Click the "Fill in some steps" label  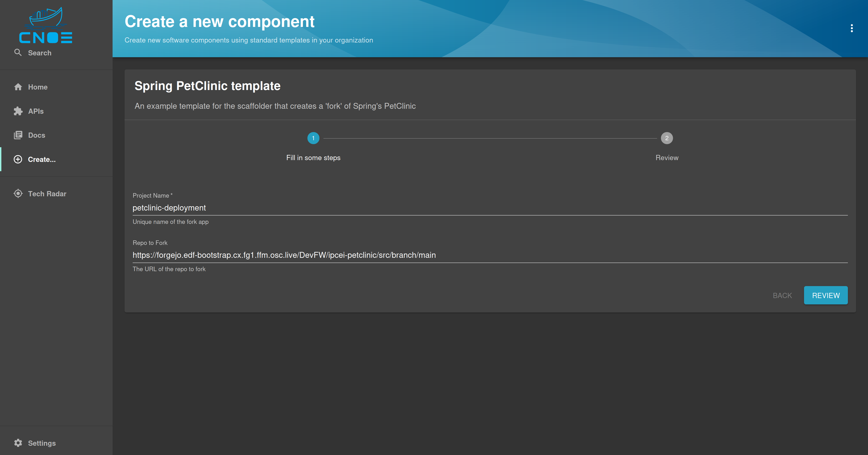[x=313, y=158]
